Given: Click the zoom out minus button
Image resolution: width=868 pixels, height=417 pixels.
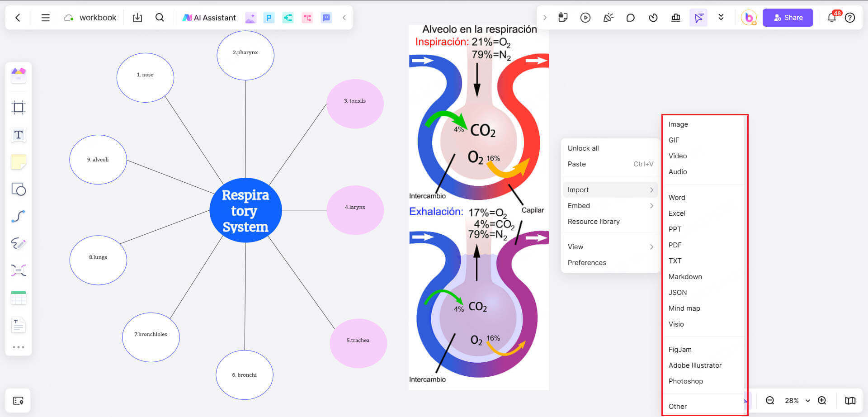Looking at the screenshot, I should point(770,401).
